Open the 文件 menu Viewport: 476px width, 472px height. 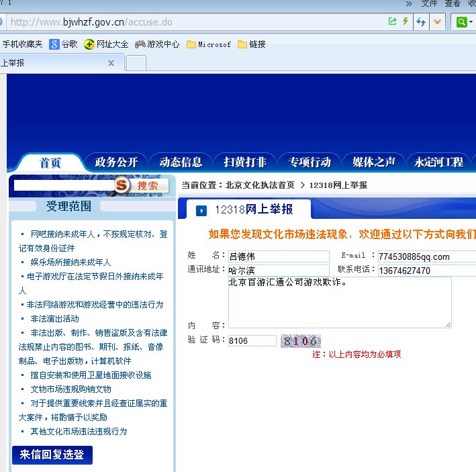[429, 4]
